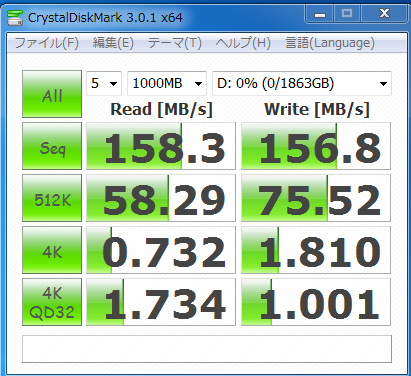Screen dimensions: 411x376
Task: Expand the D: drive selection dropdown
Action: tap(302, 83)
